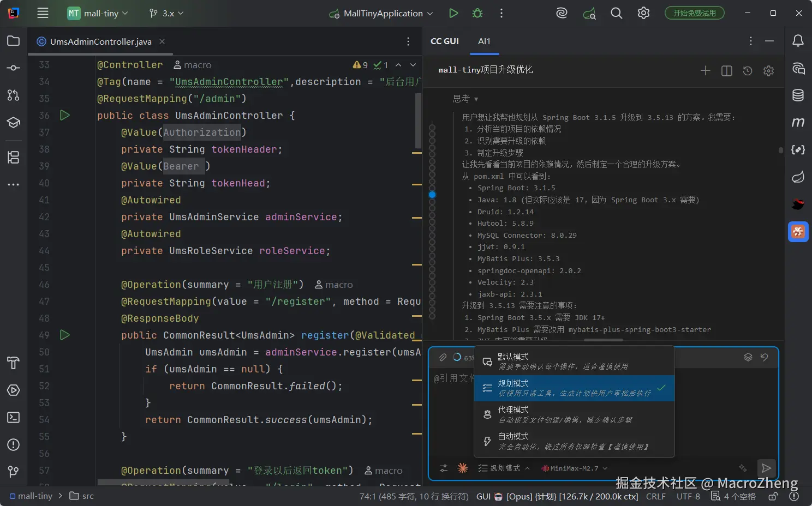Open the AI Assistant spiral icon

coord(562,13)
